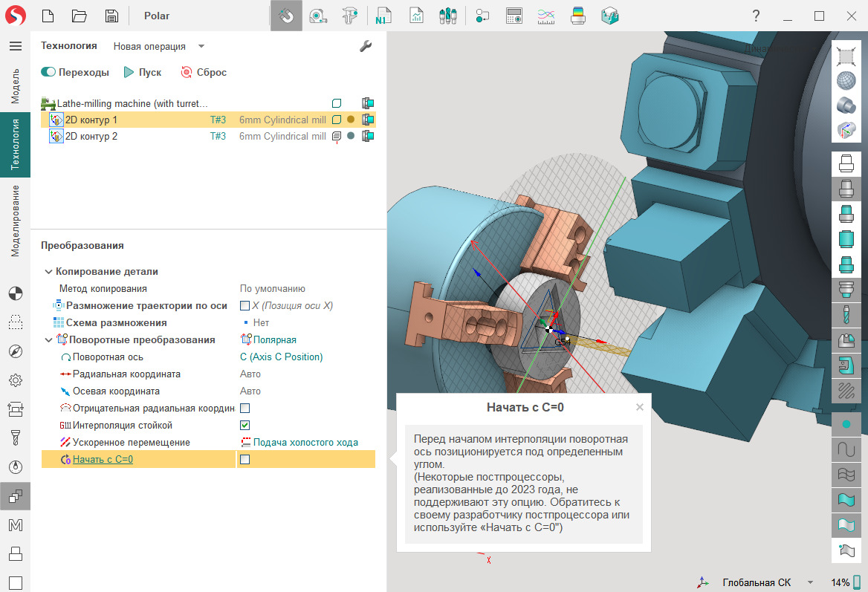
Task: Open the Новая операция dropdown
Action: tap(201, 46)
